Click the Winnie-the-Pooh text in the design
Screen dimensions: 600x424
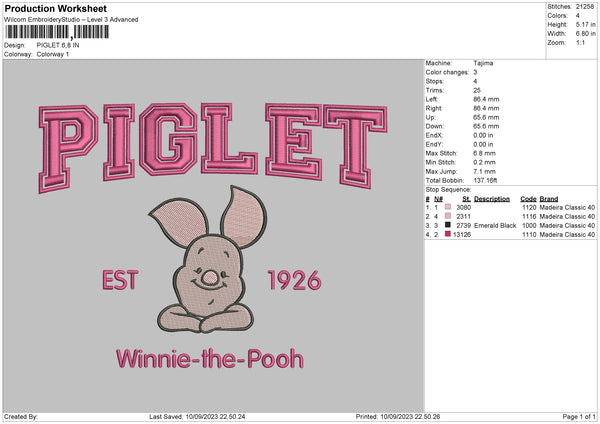pyautogui.click(x=209, y=358)
